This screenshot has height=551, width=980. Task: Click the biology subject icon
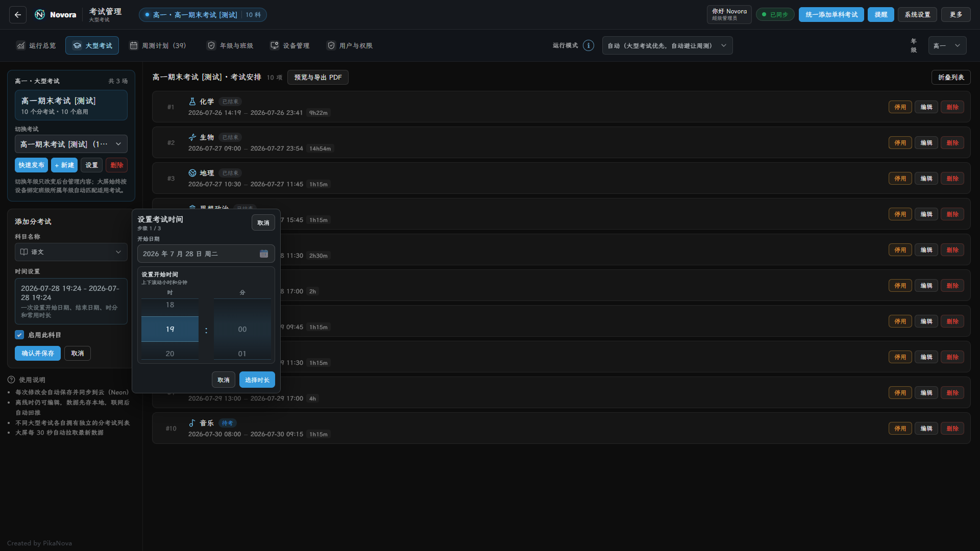(192, 137)
